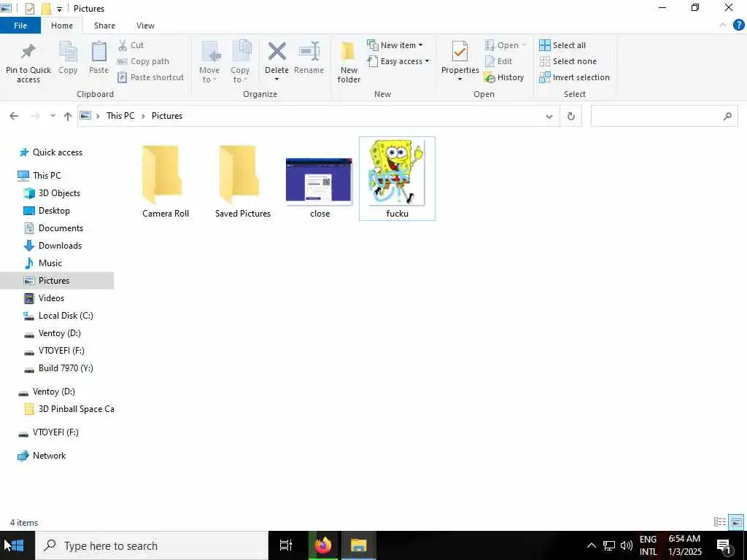Open recent locations dropdown arrow
The image size is (747, 560).
point(53,116)
